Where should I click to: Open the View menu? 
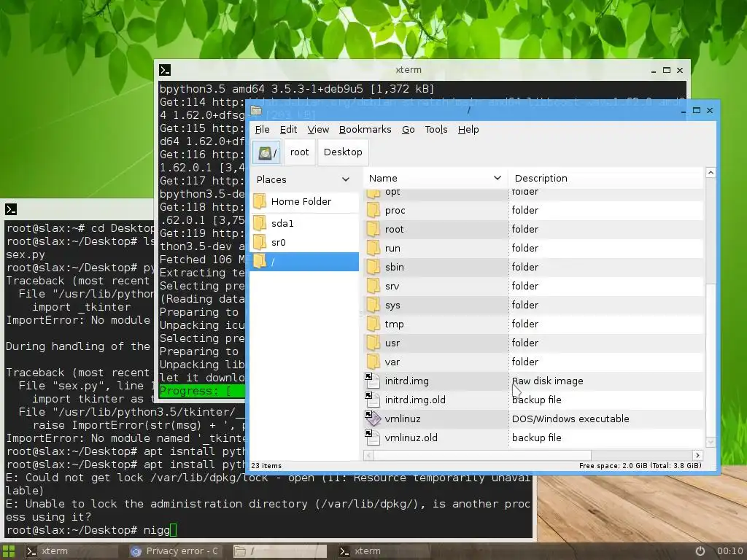pyautogui.click(x=318, y=130)
